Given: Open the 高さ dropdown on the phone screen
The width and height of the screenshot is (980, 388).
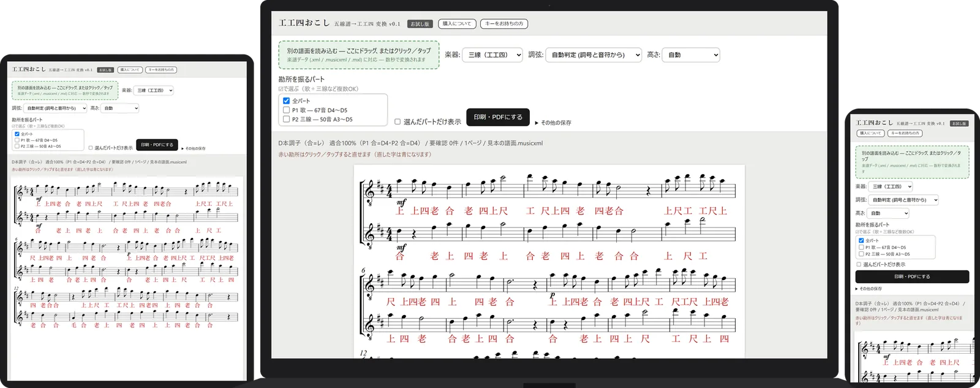Looking at the screenshot, I should [x=888, y=213].
